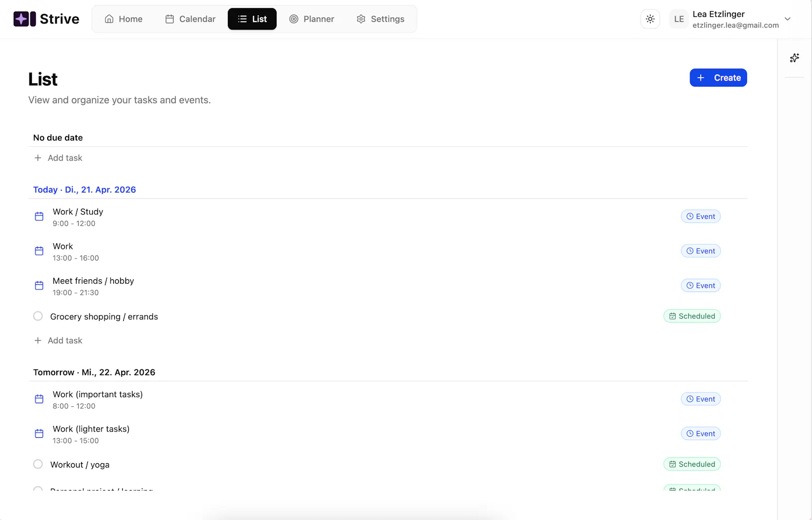Select the List tab
Image resolution: width=812 pixels, height=520 pixels.
pyautogui.click(x=252, y=19)
